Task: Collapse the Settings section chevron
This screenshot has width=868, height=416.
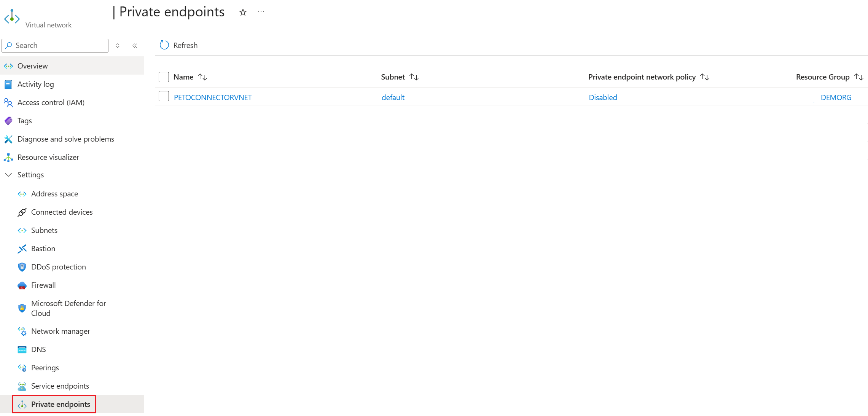Action: tap(8, 175)
